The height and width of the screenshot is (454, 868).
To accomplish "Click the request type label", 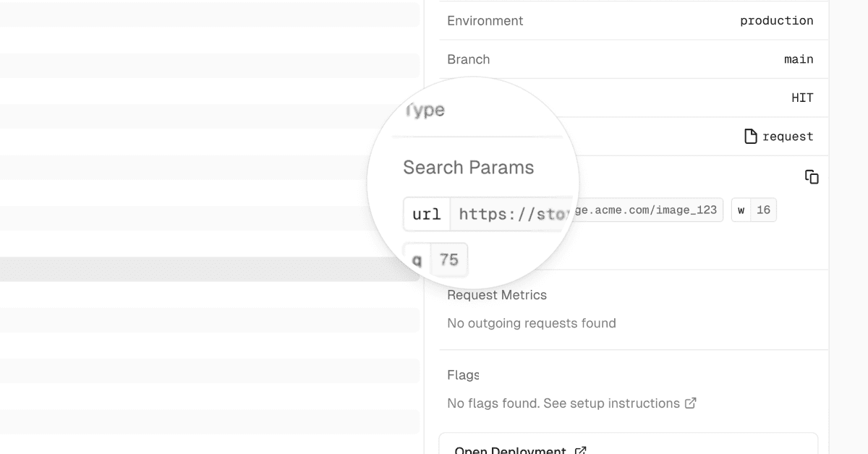I will point(788,137).
